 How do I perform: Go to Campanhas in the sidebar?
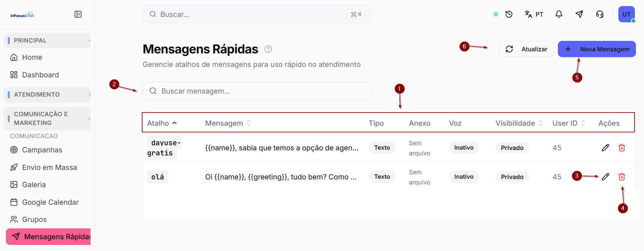click(x=42, y=150)
